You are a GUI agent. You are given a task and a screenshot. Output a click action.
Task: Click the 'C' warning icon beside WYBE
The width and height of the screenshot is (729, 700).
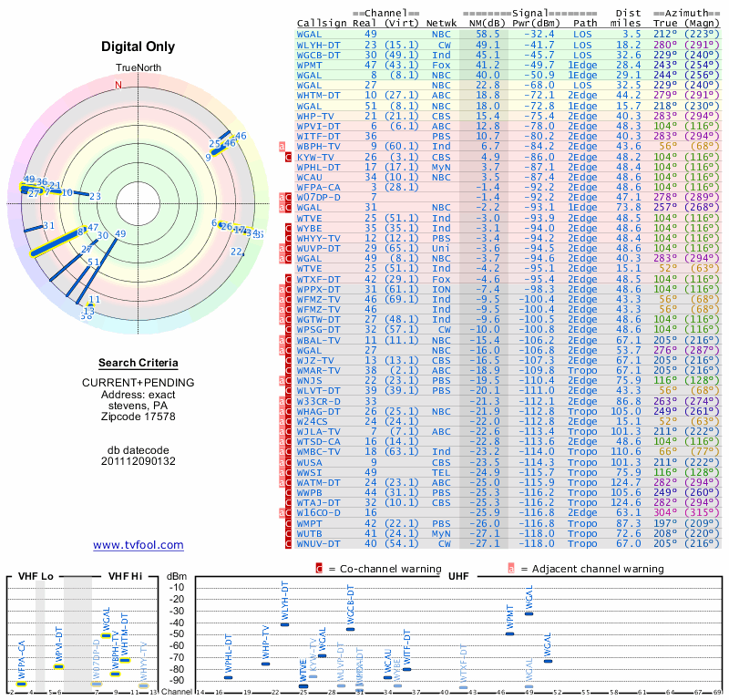[x=288, y=229]
